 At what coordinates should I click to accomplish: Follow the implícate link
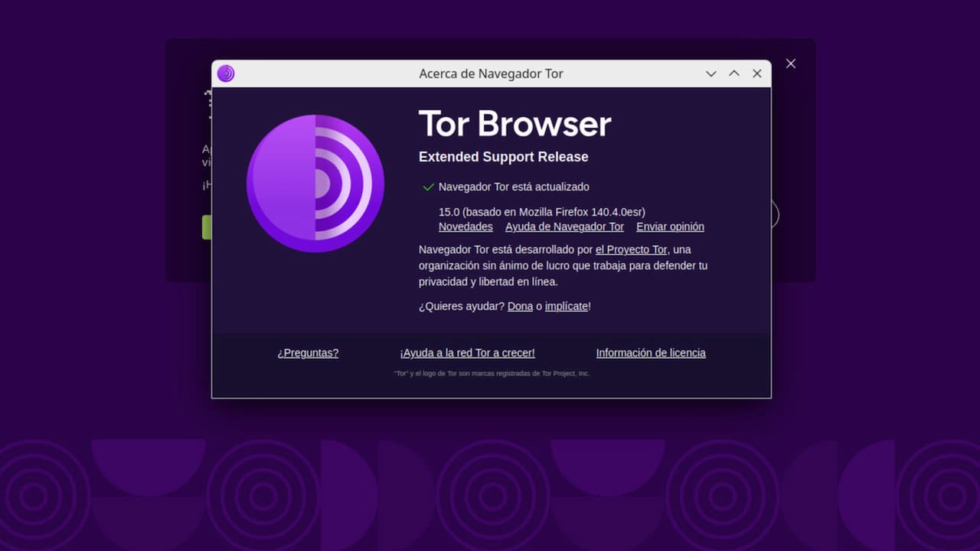(566, 306)
